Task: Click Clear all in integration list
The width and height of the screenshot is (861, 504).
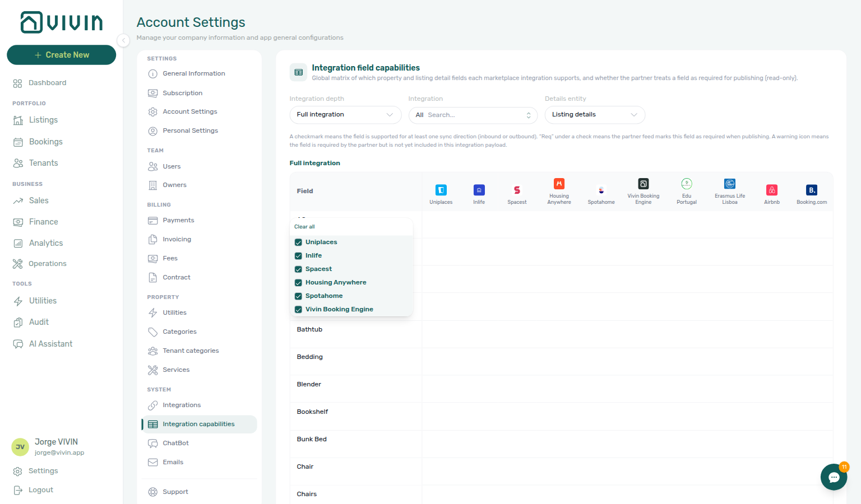Action: pos(304,227)
